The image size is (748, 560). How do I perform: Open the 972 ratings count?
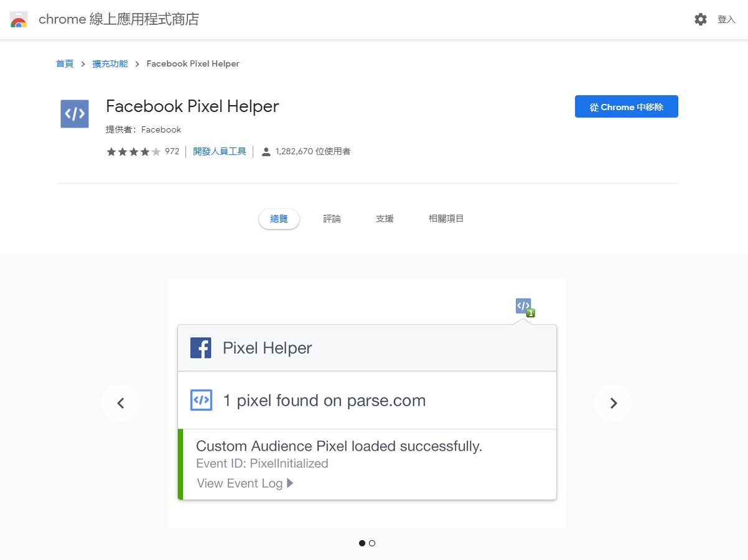pos(172,151)
